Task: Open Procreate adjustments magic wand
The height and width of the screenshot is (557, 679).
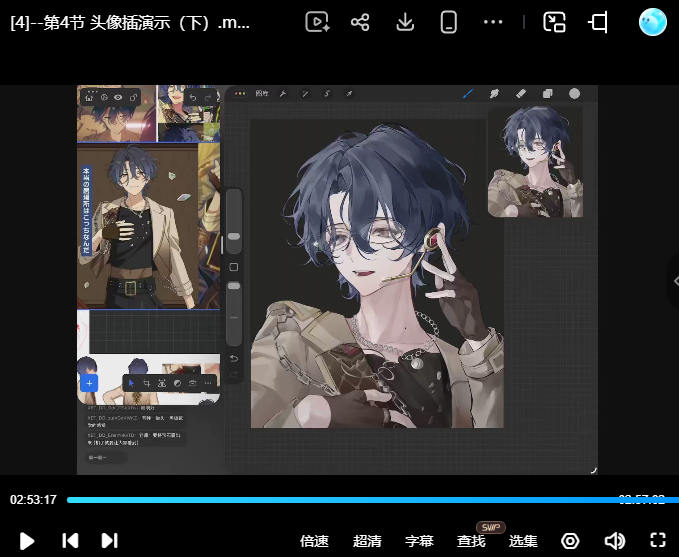Action: click(305, 94)
